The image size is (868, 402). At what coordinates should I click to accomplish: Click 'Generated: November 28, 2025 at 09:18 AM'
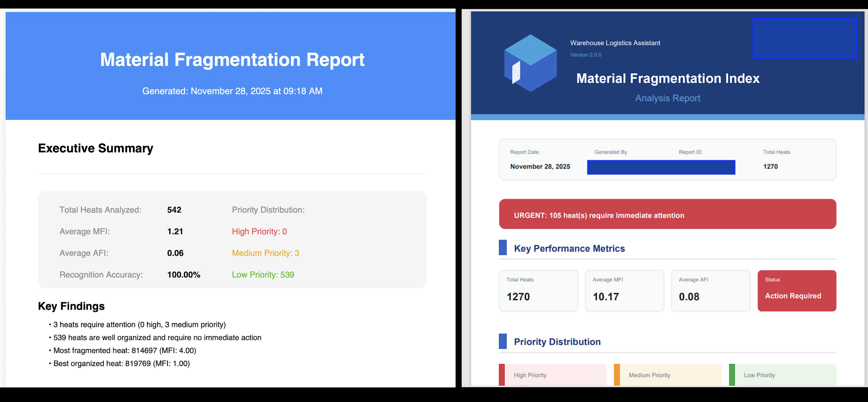[x=232, y=91]
